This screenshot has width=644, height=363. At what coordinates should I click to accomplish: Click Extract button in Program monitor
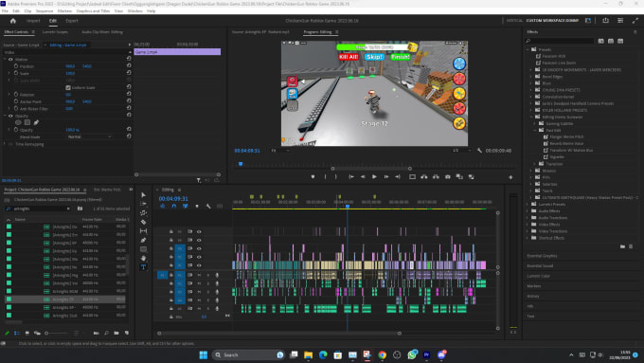[436, 177]
